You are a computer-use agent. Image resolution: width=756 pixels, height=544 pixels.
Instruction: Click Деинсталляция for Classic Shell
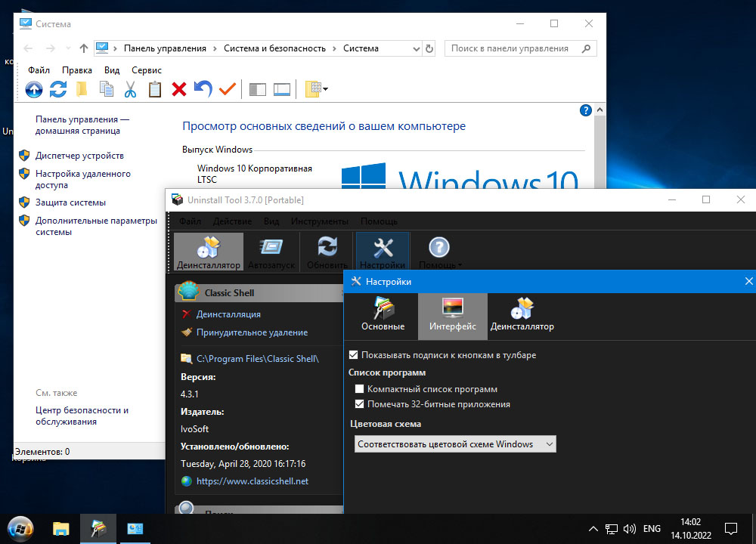[228, 314]
